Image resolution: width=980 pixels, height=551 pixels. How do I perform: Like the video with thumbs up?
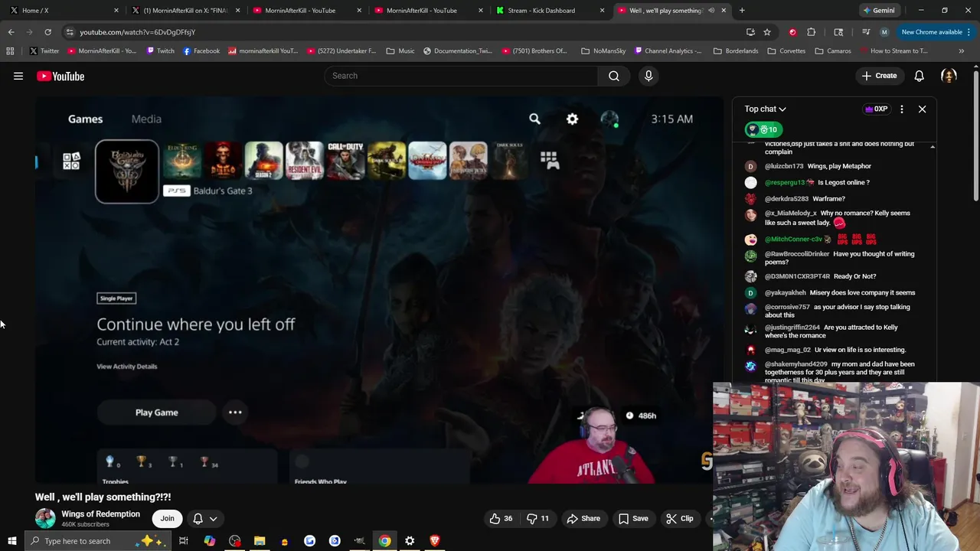pos(501,519)
